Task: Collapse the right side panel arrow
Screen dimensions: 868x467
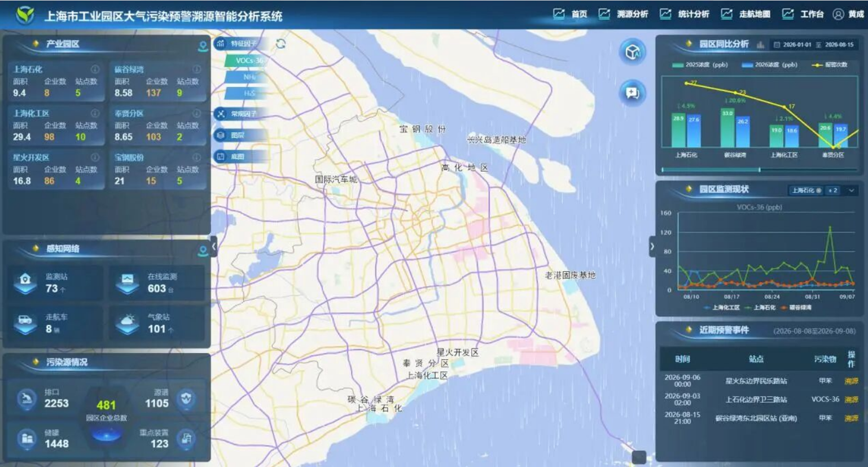Action: 652,246
